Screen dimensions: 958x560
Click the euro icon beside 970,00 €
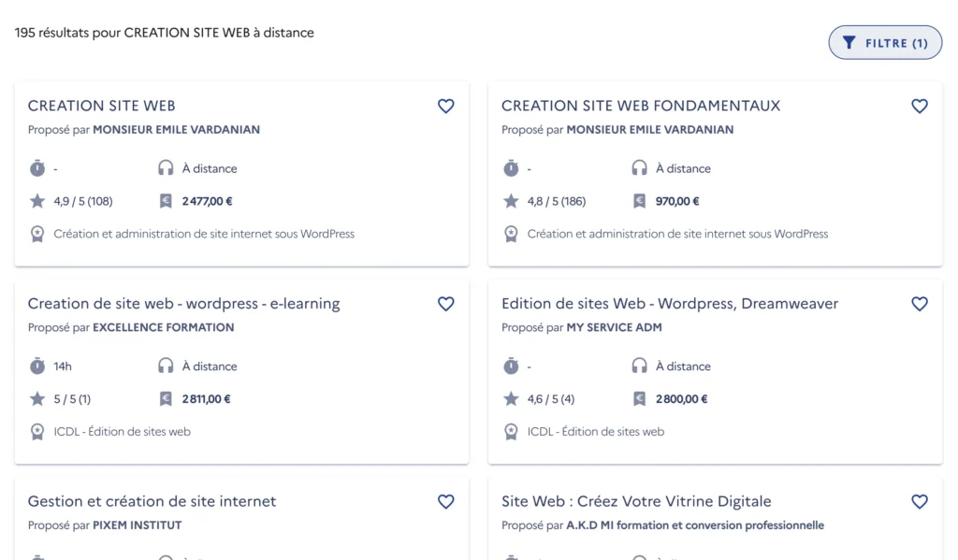640,201
